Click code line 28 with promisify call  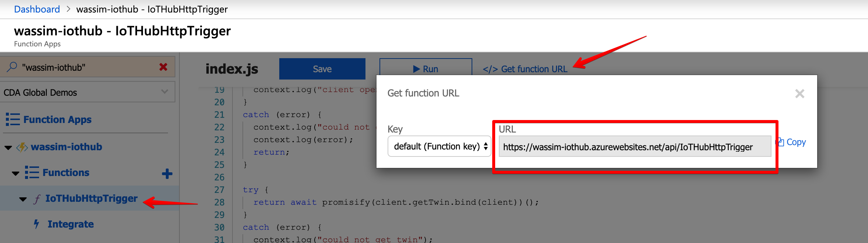[396, 202]
